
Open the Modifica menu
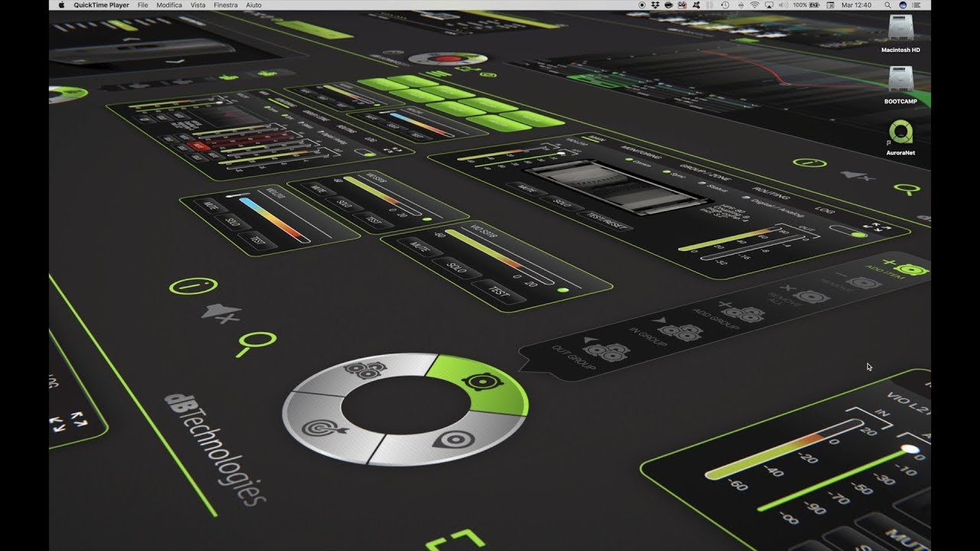[169, 5]
